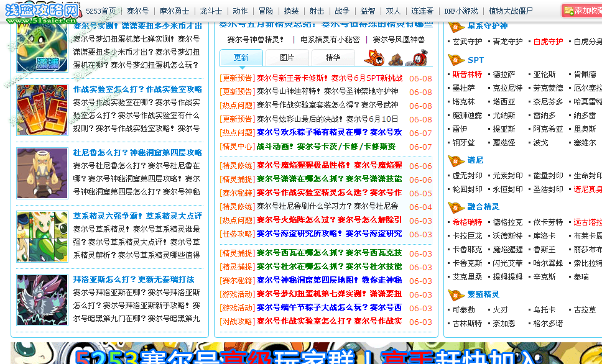
Task: Click the 添加收藏 folder icon
Action: click(x=569, y=11)
